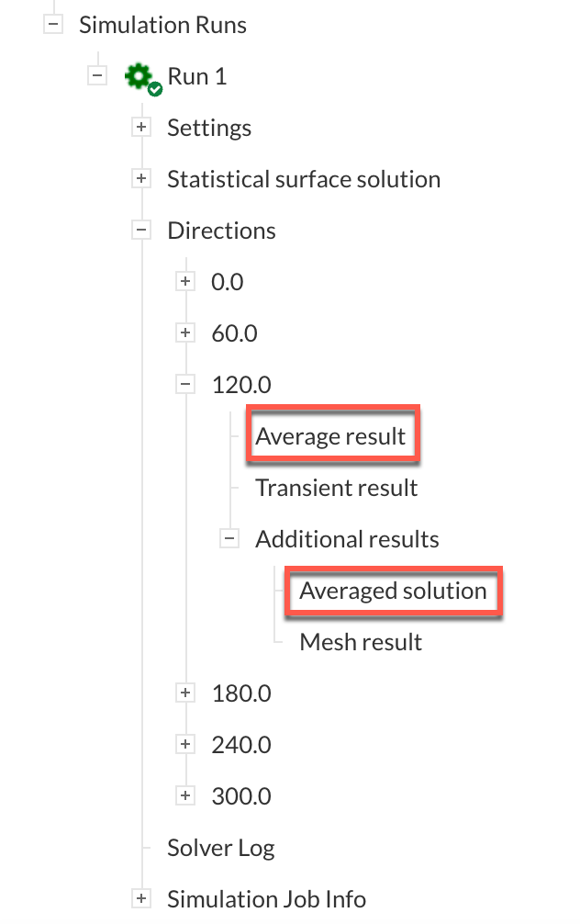
Task: Expand the 60.0 direction
Action: pos(186,333)
